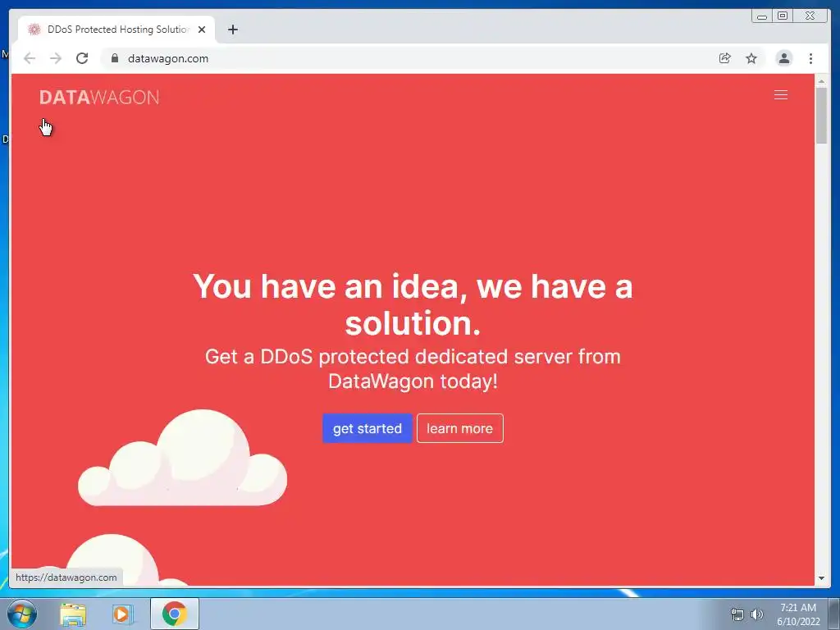Click the headline "You have an idea, we have a solution."

tap(413, 304)
